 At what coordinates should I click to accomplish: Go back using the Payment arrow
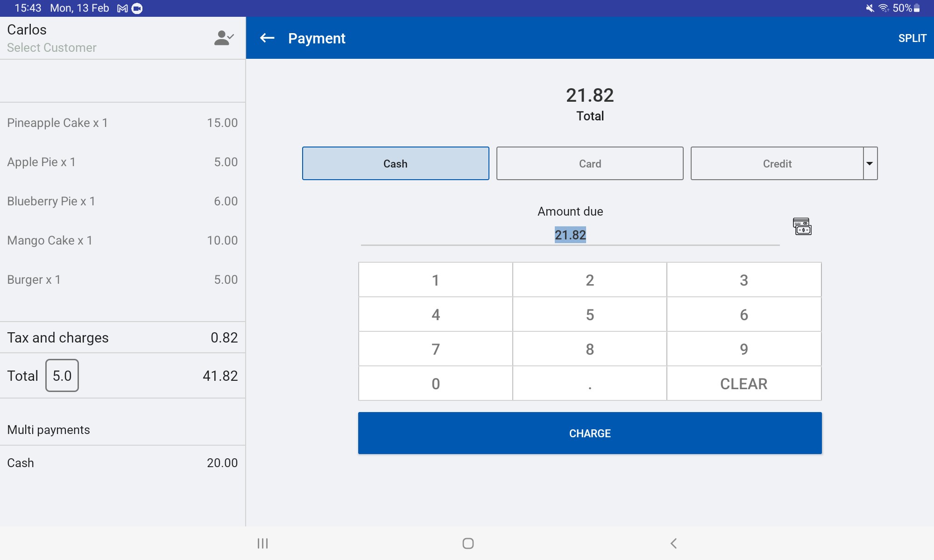point(267,38)
